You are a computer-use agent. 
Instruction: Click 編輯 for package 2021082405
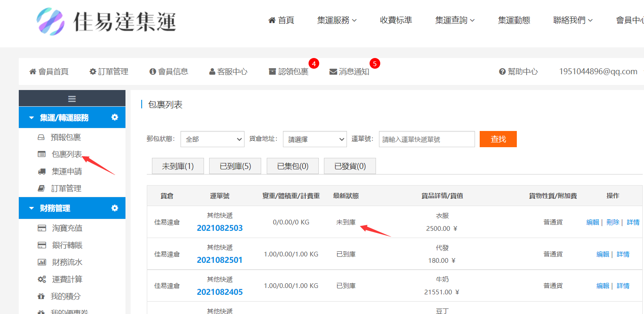(x=603, y=286)
